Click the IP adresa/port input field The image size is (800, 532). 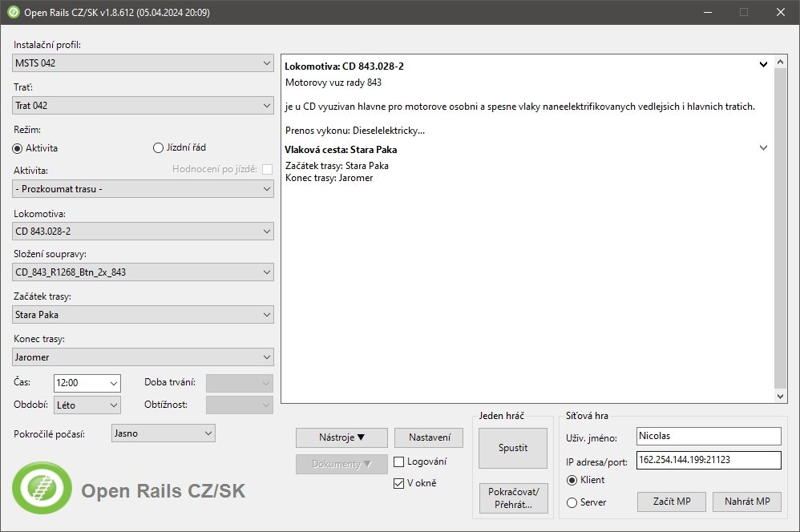point(709,460)
